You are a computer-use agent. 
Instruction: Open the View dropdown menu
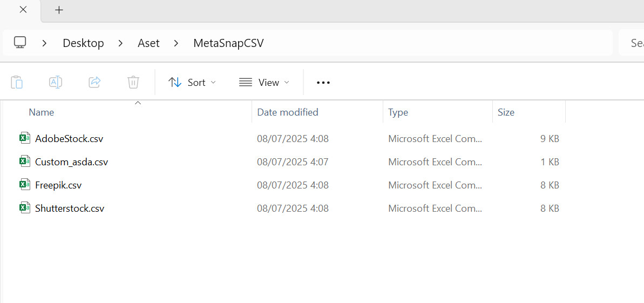tap(264, 83)
